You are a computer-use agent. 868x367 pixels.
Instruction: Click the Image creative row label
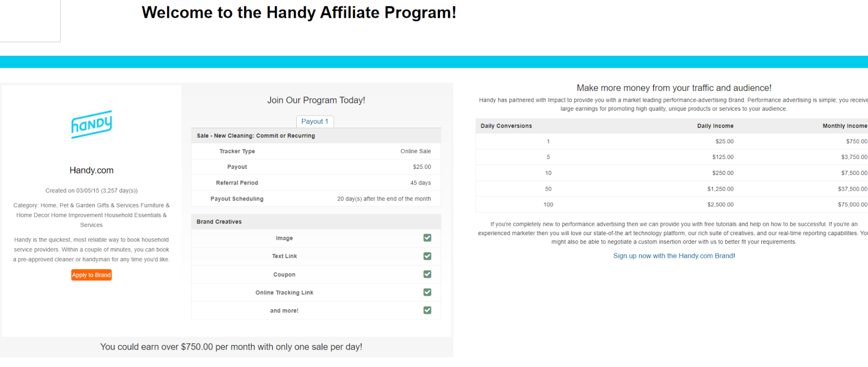click(284, 238)
